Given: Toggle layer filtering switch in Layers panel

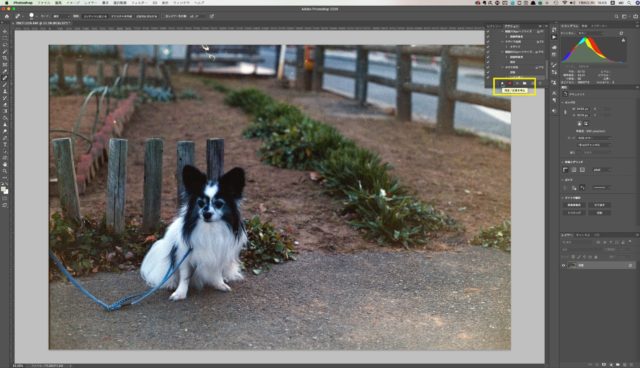Looking at the screenshot, I should pyautogui.click(x=630, y=241).
